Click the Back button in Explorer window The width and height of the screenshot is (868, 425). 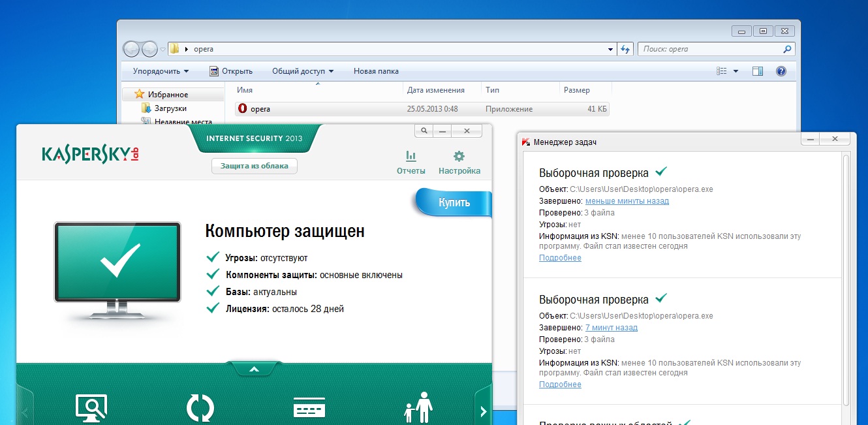pos(131,49)
